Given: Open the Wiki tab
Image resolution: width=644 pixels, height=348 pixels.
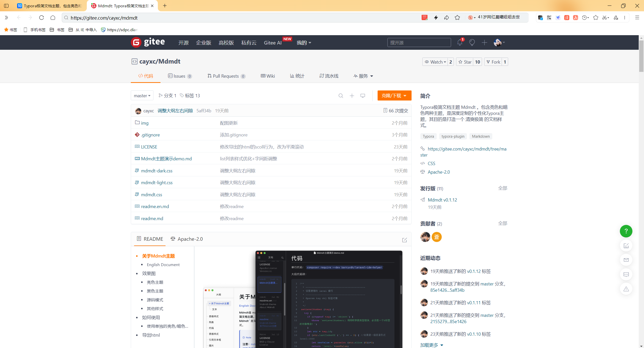Looking at the screenshot, I should pyautogui.click(x=268, y=76).
